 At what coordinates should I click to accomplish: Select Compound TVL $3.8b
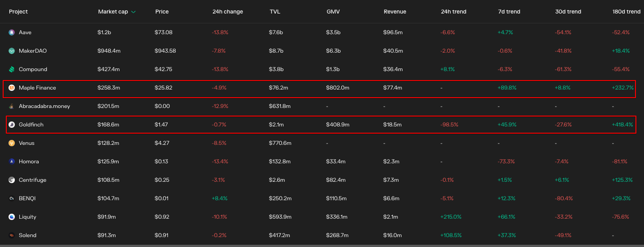[x=276, y=69]
